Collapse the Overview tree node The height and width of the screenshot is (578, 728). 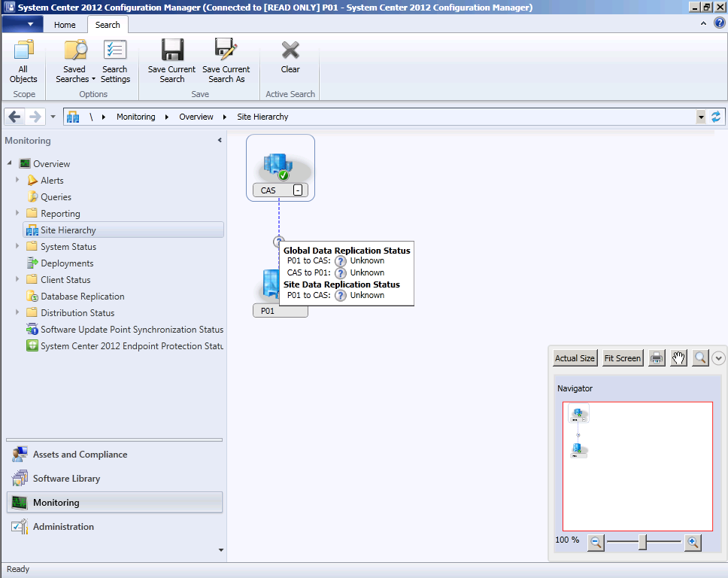(9, 163)
